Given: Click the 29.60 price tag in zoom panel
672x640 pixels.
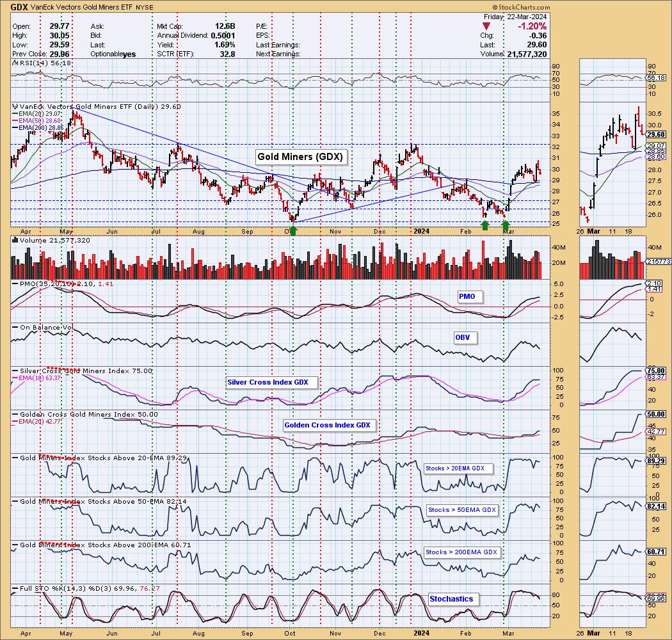Looking at the screenshot, I should 656,134.
